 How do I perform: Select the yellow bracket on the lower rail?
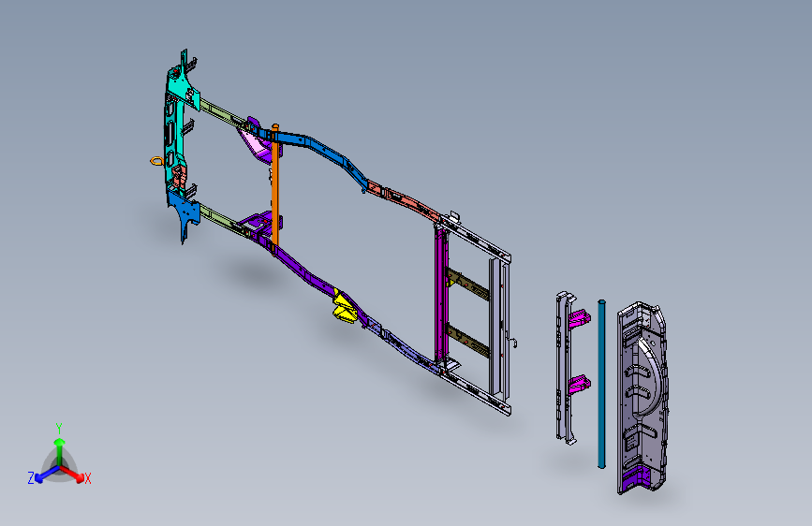(345, 308)
